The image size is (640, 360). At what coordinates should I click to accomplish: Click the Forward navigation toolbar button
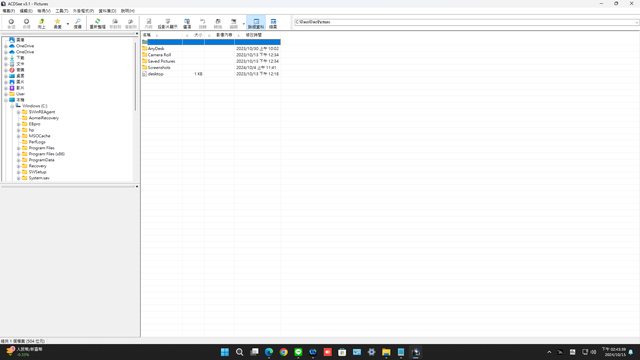tap(27, 23)
